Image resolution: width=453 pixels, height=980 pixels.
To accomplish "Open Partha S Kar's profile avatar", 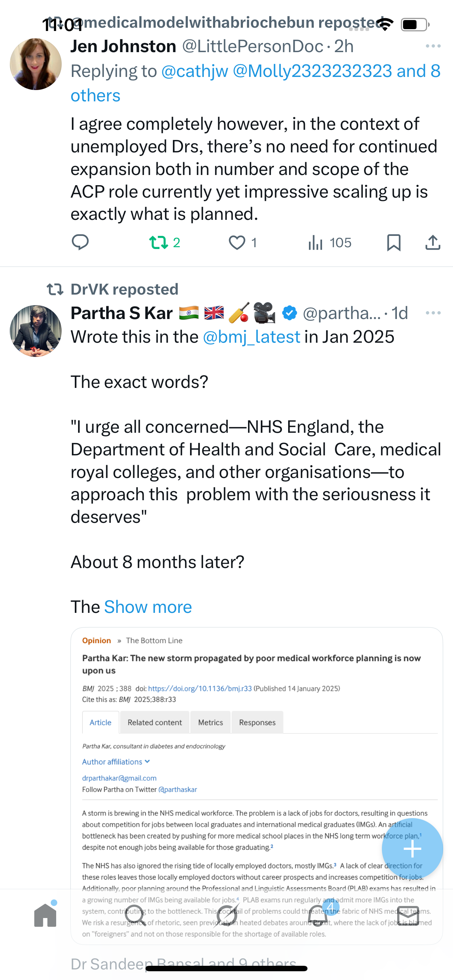I will (x=36, y=331).
